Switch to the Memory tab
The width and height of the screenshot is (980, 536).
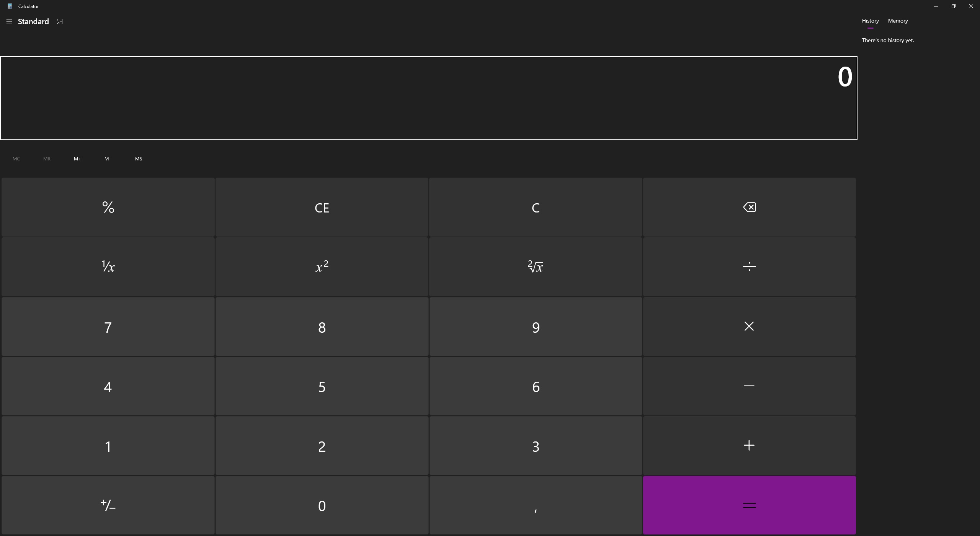point(898,21)
